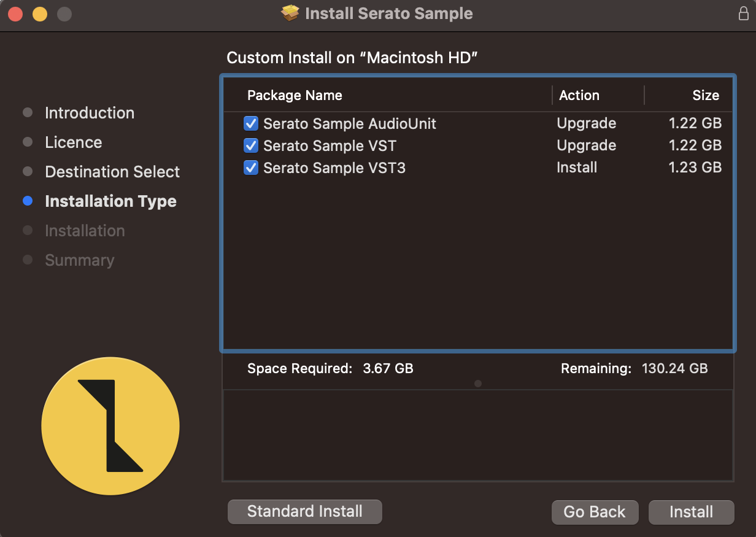756x537 pixels.
Task: Click the installer package icon in title
Action: (x=290, y=13)
